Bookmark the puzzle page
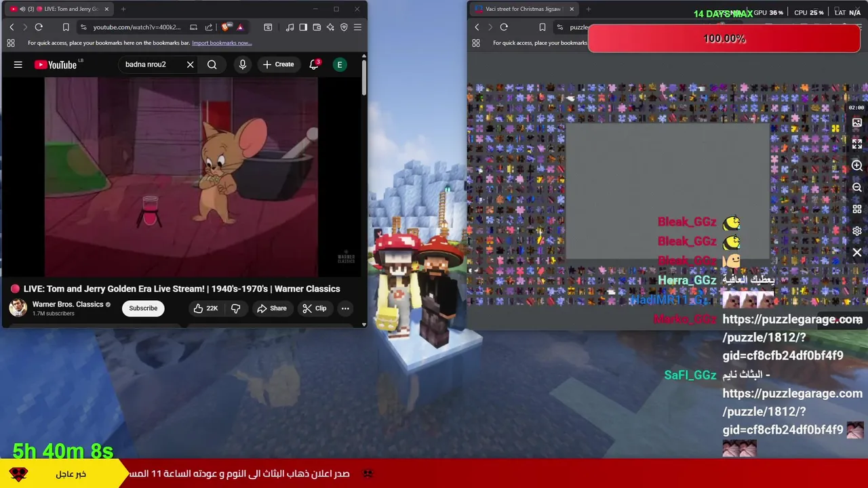868x488 pixels. 542,27
